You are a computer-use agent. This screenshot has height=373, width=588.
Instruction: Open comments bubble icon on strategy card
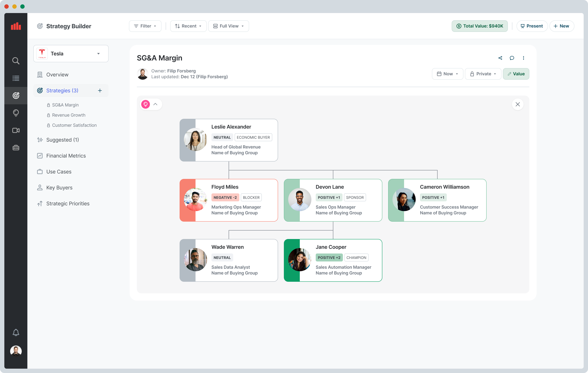coord(512,58)
